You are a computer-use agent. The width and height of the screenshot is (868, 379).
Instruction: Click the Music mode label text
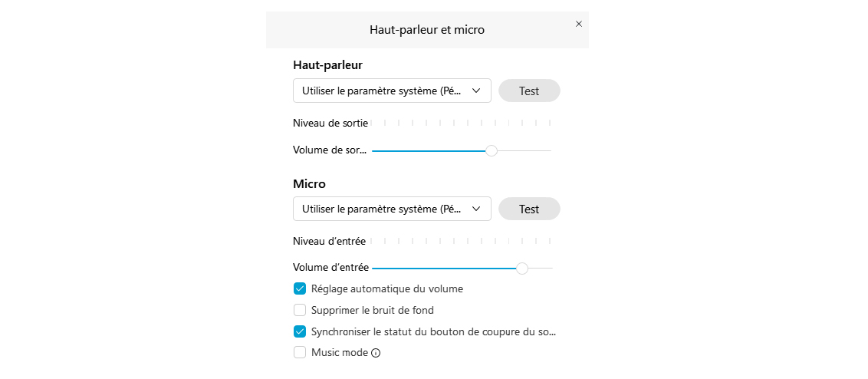click(340, 352)
